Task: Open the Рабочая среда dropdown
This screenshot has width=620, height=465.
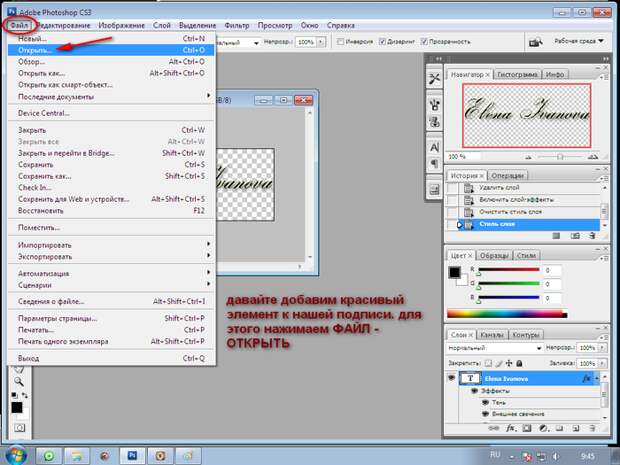Action: [579, 41]
